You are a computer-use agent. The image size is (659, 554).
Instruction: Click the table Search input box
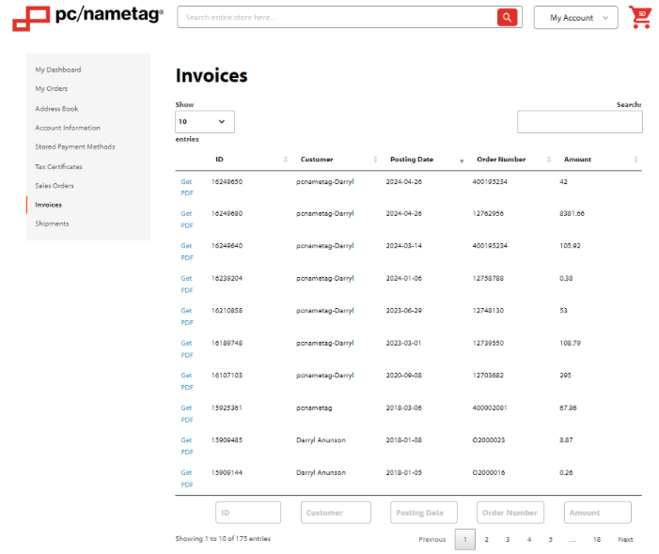click(579, 122)
